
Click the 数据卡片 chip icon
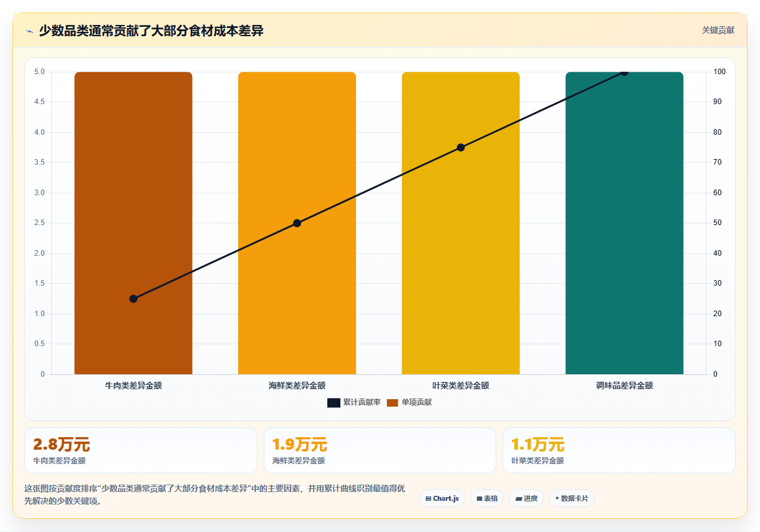tap(557, 498)
